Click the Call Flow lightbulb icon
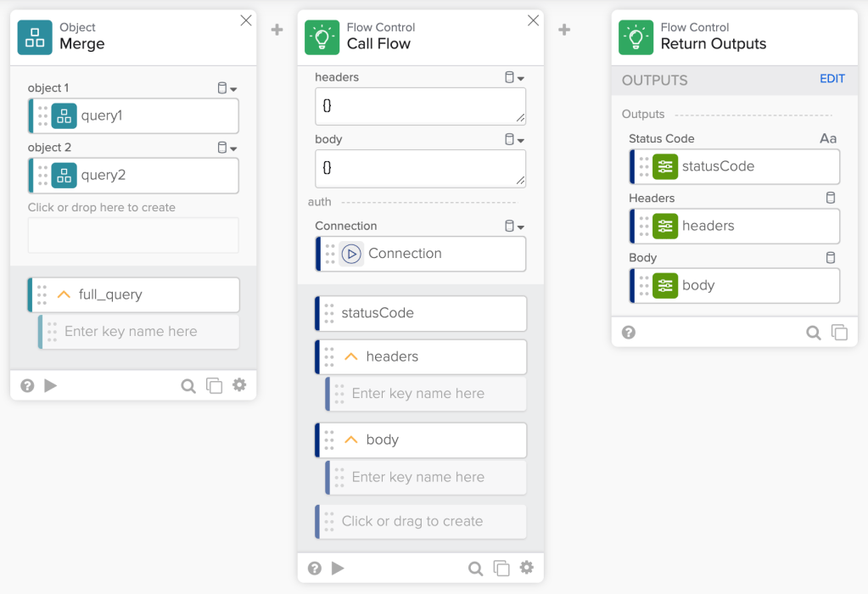Viewport: 868px width, 594px height. (322, 37)
